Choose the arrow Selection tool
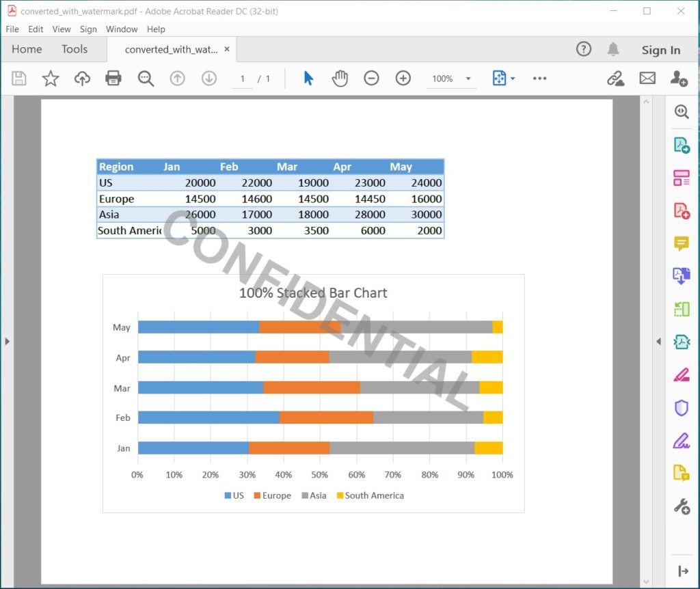700x589 pixels. 308,79
